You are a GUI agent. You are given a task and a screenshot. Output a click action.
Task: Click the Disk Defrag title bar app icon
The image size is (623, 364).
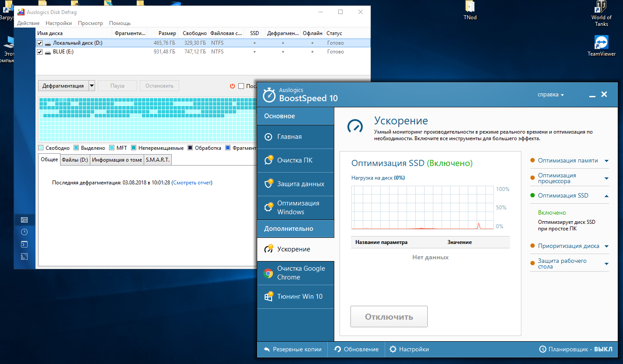(20, 12)
